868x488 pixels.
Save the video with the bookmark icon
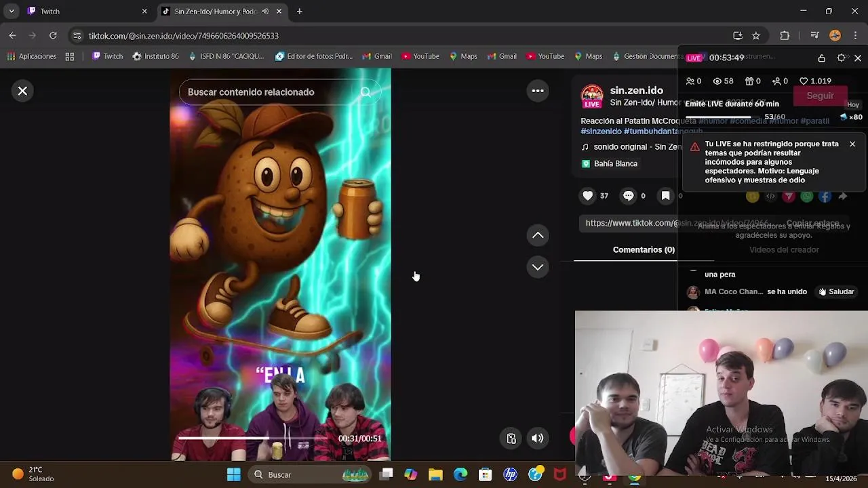tap(666, 196)
